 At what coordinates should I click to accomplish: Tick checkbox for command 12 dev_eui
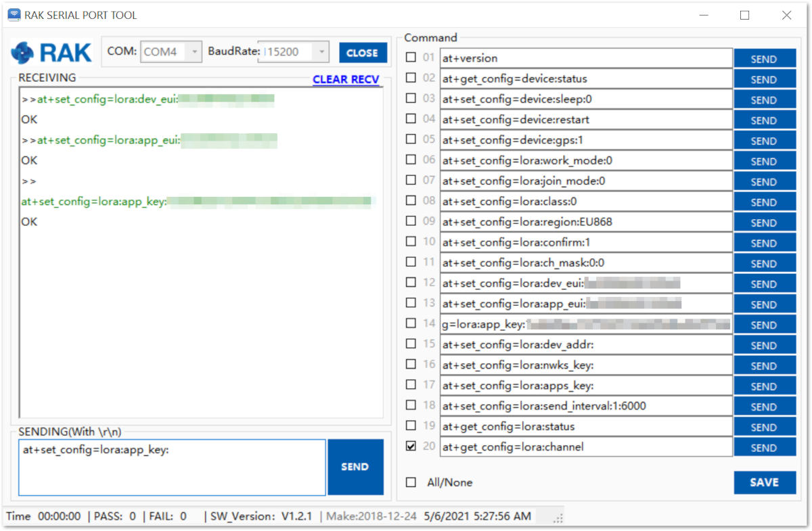pos(411,283)
